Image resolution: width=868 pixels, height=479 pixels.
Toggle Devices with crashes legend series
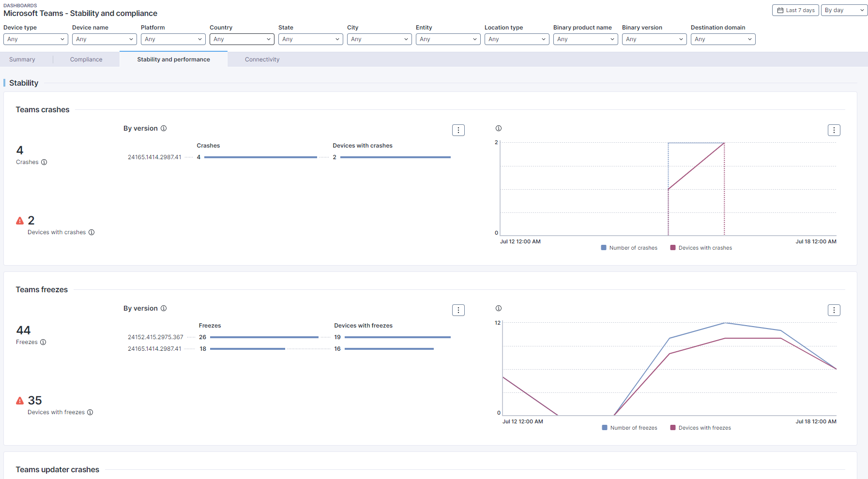(x=701, y=248)
